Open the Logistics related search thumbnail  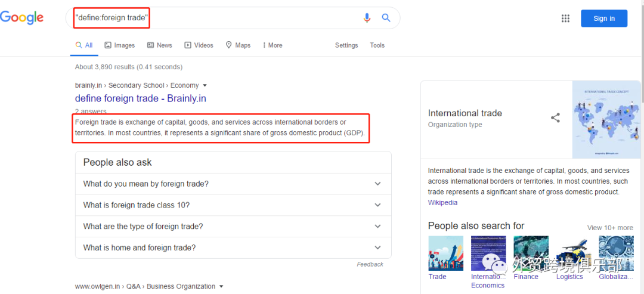point(574,253)
